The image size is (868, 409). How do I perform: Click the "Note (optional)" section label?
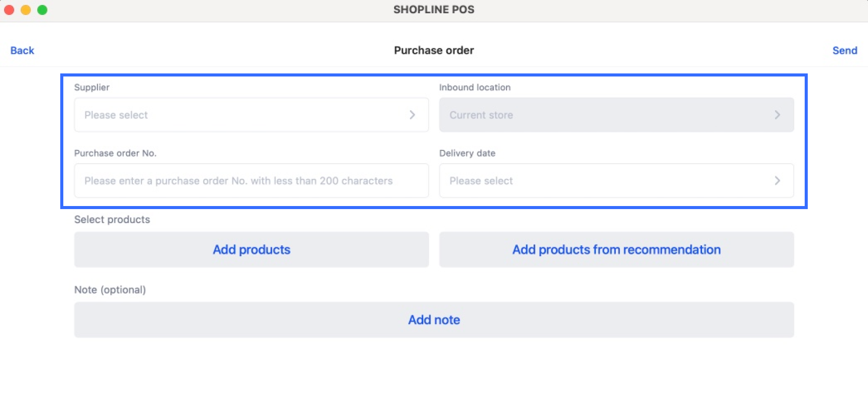pos(110,290)
